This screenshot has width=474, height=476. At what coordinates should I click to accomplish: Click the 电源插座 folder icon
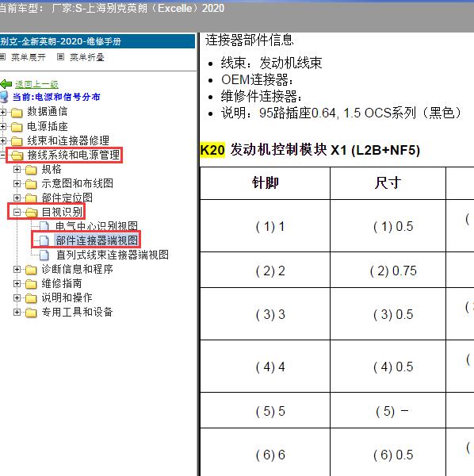coord(17,127)
